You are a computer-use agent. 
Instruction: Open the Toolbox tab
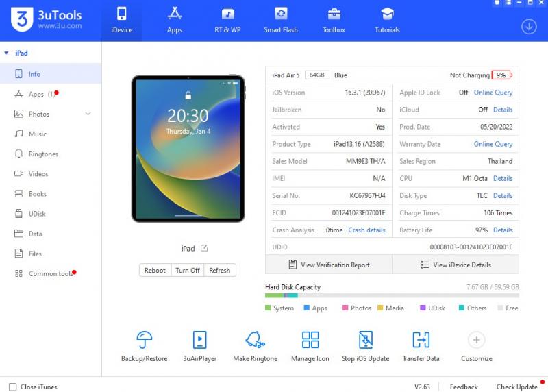click(334, 20)
